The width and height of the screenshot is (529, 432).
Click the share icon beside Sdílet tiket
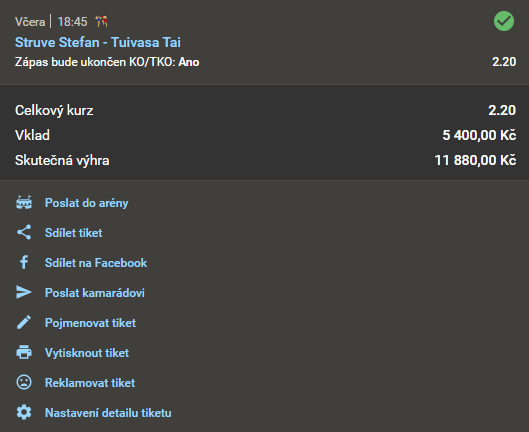[x=24, y=232]
